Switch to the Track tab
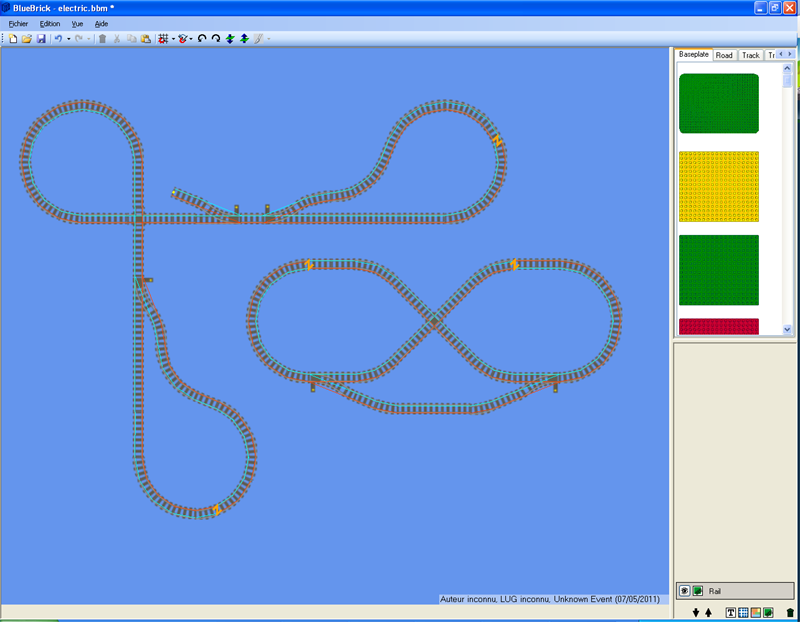800x622 pixels. click(x=750, y=55)
